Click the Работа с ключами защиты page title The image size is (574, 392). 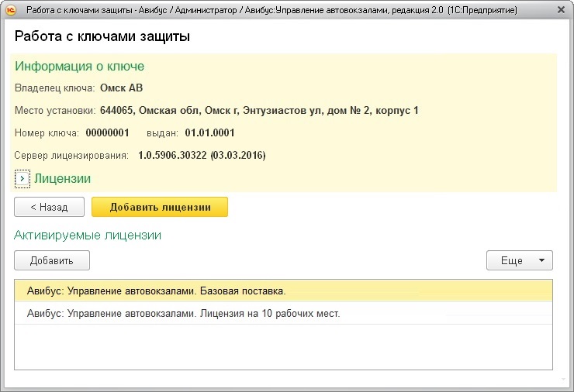click(x=102, y=37)
